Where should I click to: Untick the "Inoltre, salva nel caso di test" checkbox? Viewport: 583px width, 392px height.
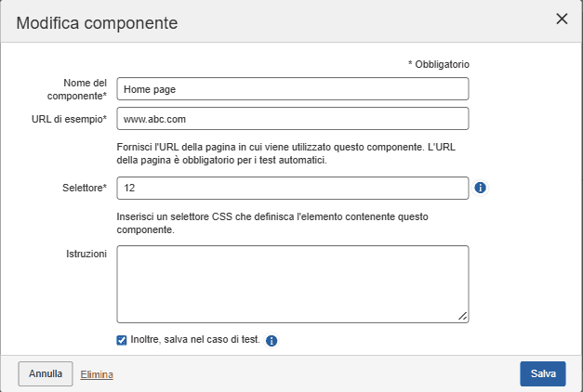point(122,340)
